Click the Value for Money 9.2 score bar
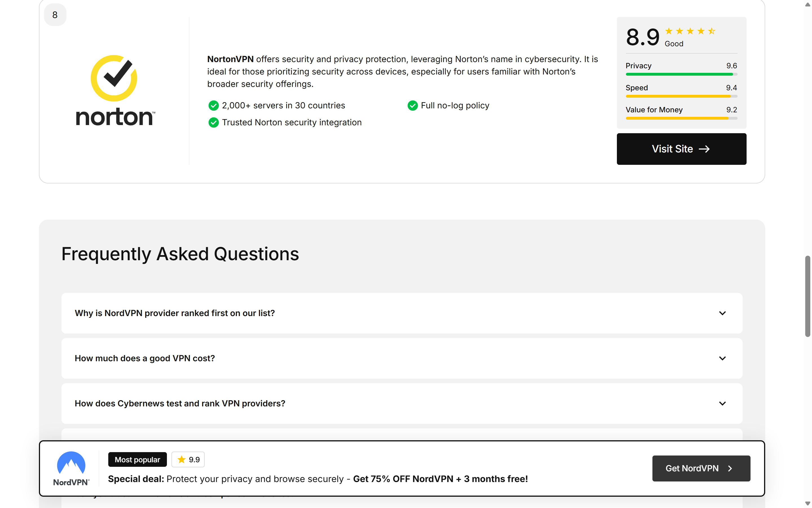Viewport: 812px width, 508px height. pos(681,118)
